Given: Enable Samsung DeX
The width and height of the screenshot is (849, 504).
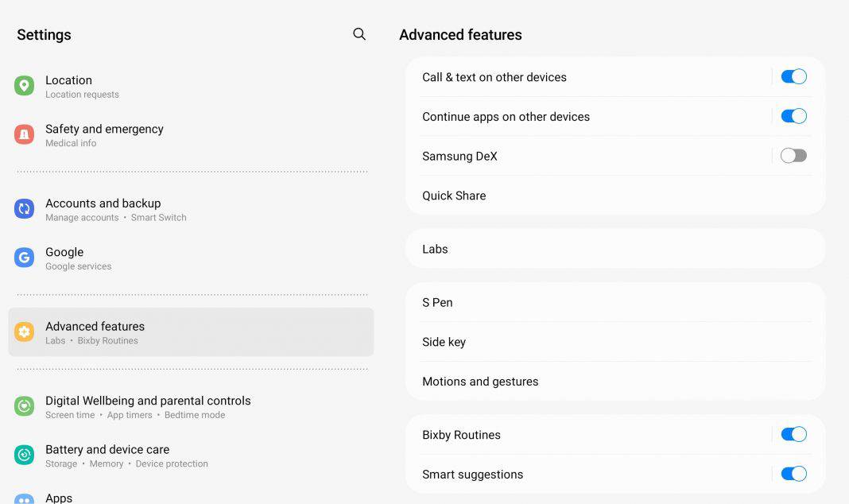Looking at the screenshot, I should [793, 155].
